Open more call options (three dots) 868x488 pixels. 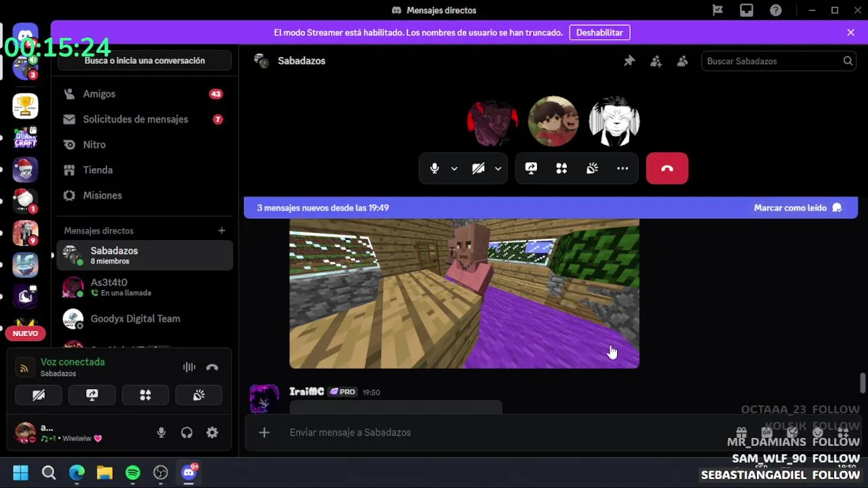pyautogui.click(x=623, y=169)
